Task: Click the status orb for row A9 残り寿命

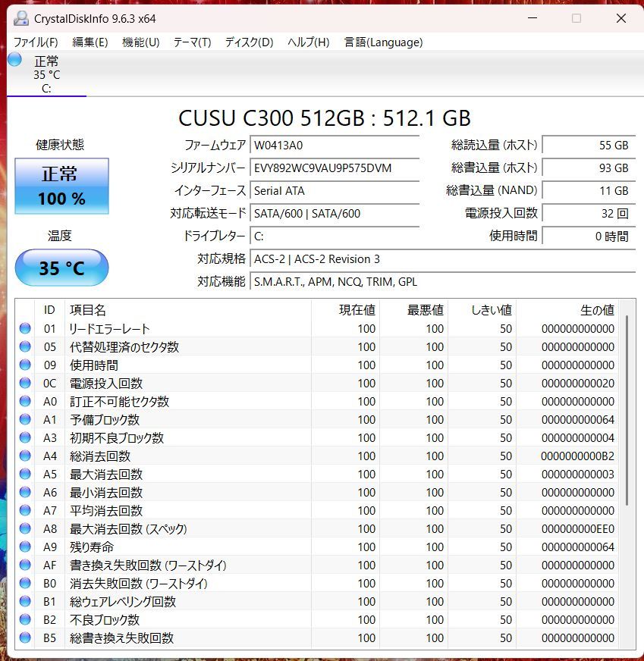Action: click(x=25, y=547)
